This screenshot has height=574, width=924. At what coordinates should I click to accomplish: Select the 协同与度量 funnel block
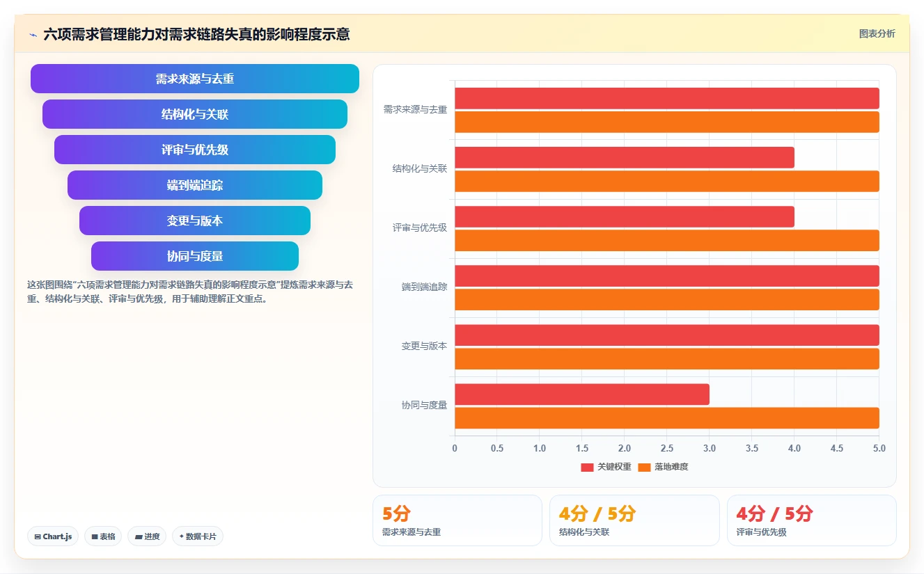tap(195, 256)
